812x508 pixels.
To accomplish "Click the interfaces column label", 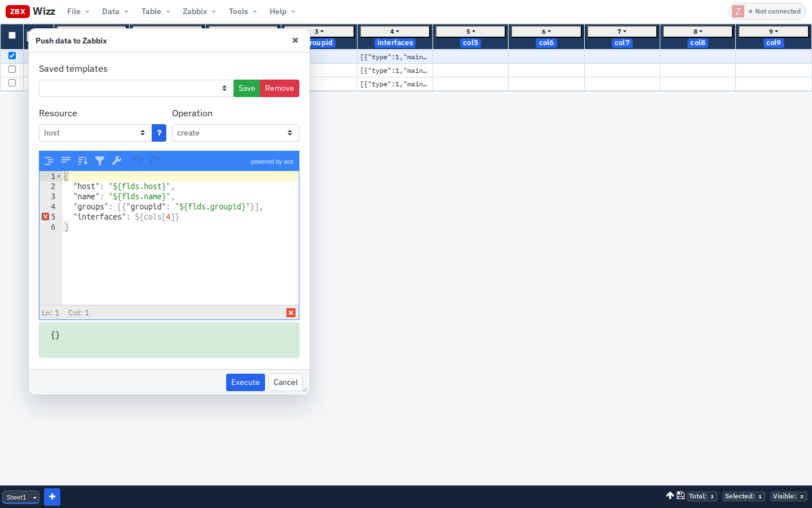I will tap(395, 43).
